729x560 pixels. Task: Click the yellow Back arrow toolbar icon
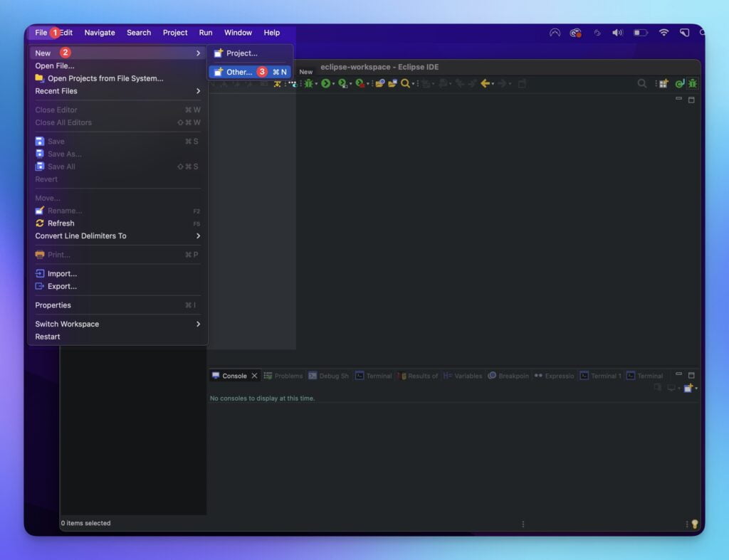[x=485, y=84]
